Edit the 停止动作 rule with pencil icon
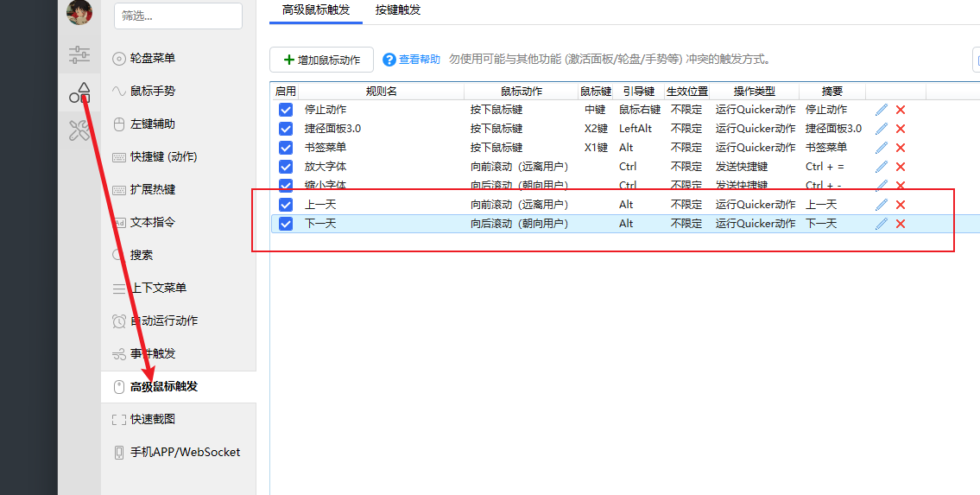 coord(882,110)
